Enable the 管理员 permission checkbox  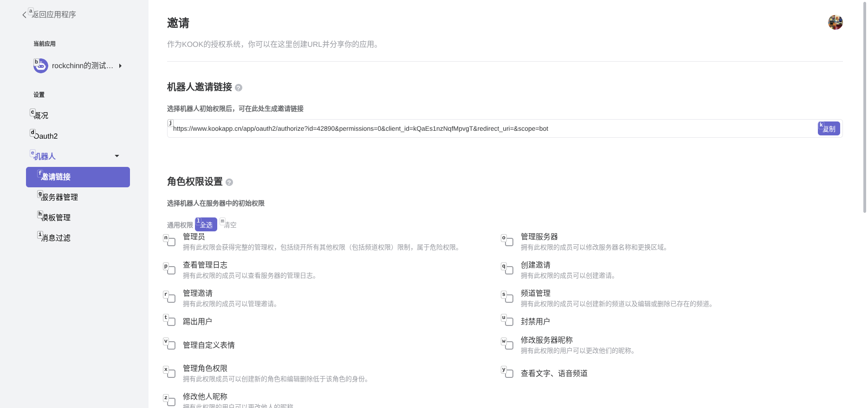pos(171,242)
